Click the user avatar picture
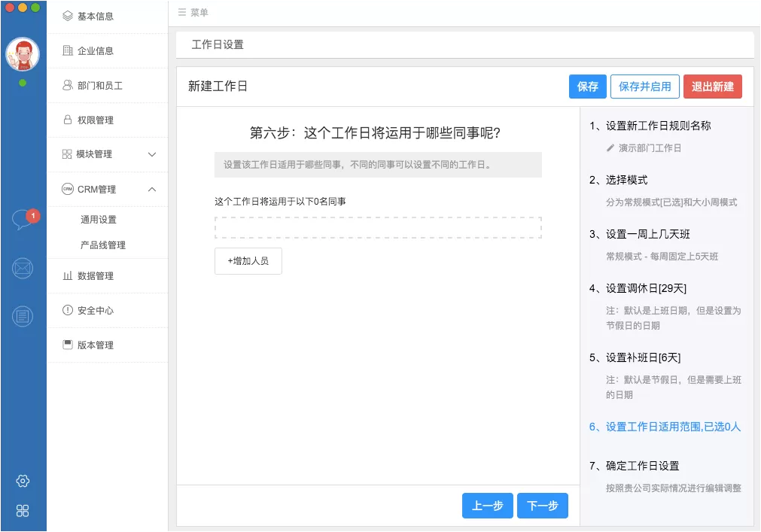This screenshot has height=532, width=761. [x=23, y=54]
